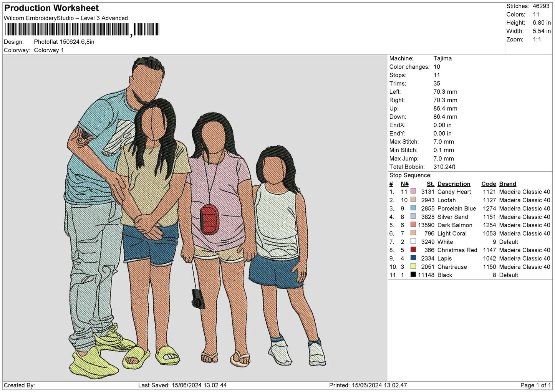Click the width value '5.54 in'
Viewport: 555px width, 392px height.
(x=542, y=31)
